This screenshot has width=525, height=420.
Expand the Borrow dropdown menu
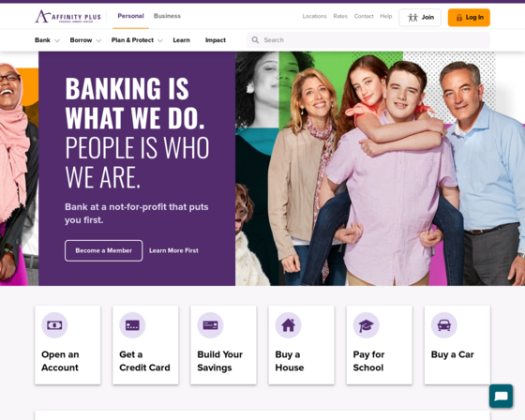pos(85,40)
